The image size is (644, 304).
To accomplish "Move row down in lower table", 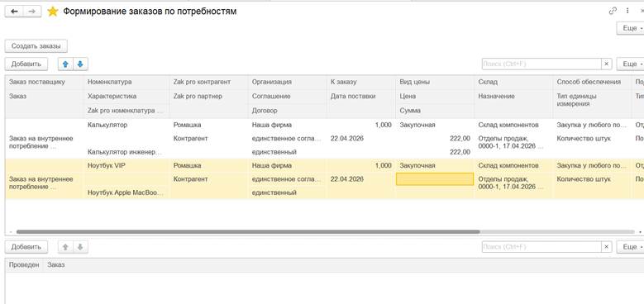I will [80, 247].
